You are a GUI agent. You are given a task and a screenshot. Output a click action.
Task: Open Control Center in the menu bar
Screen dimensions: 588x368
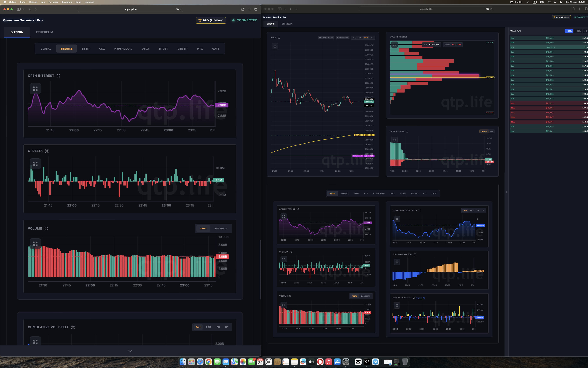(561, 2)
